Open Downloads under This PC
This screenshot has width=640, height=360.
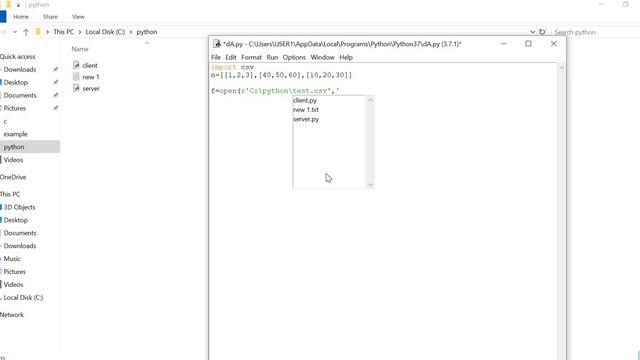click(x=20, y=246)
